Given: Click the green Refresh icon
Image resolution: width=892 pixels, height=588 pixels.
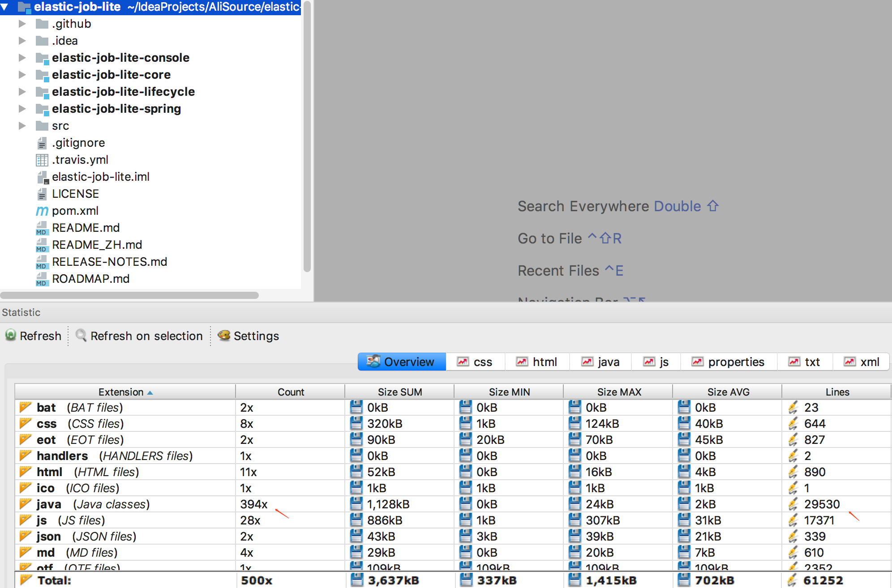Looking at the screenshot, I should 11,335.
